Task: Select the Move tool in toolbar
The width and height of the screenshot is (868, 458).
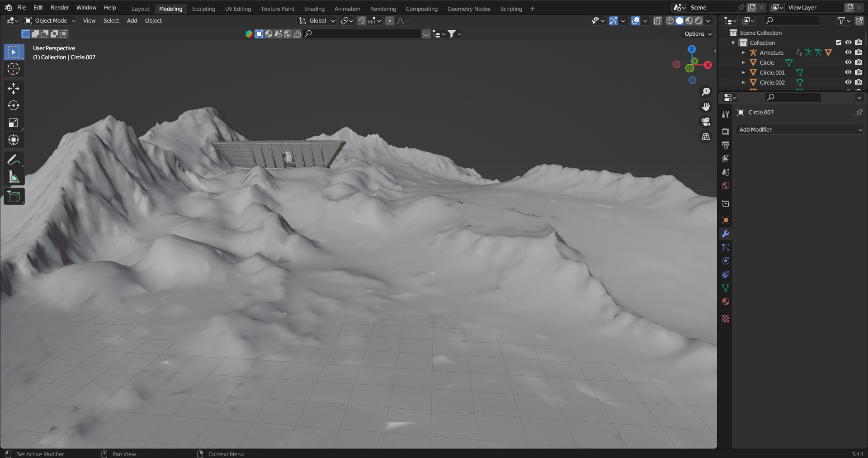Action: (x=14, y=88)
